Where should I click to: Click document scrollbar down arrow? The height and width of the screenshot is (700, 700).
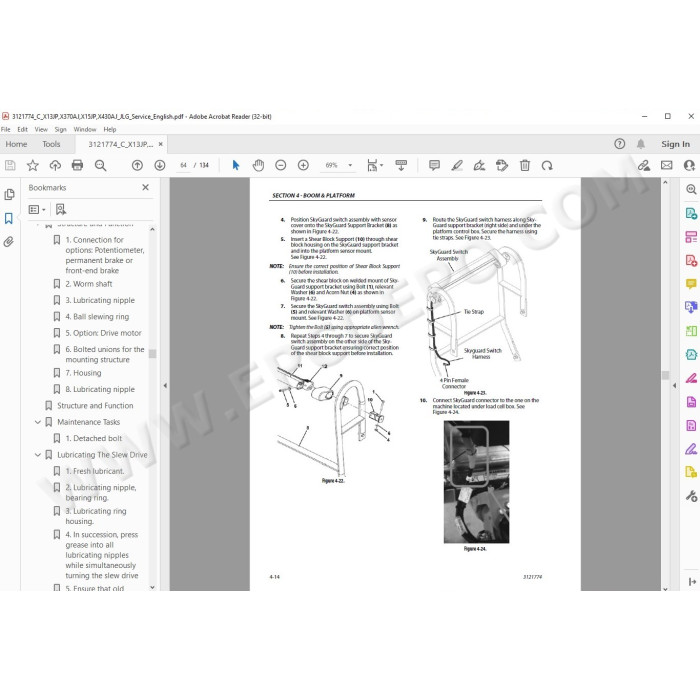pos(665,588)
